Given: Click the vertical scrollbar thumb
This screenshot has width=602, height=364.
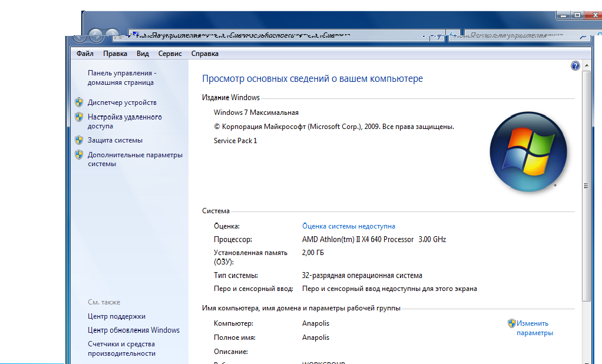Looking at the screenshot, I should point(587,186).
